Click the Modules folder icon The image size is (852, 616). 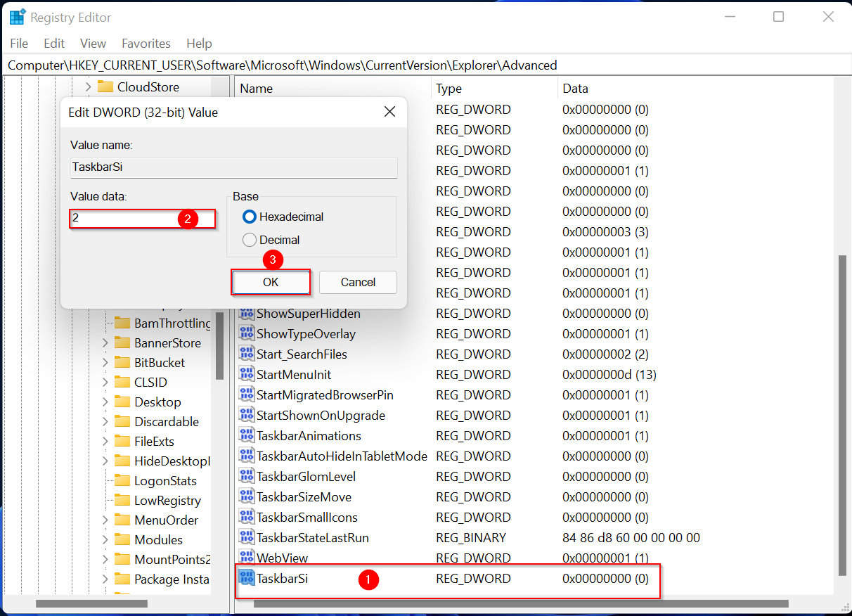pyautogui.click(x=122, y=539)
